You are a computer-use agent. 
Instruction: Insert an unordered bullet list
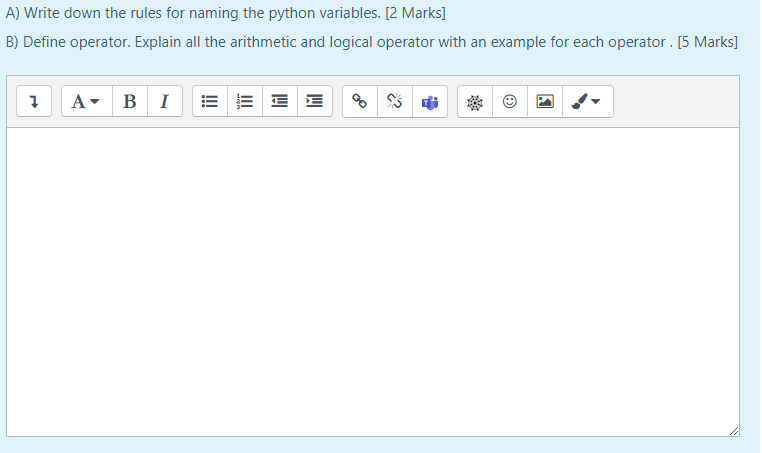210,102
